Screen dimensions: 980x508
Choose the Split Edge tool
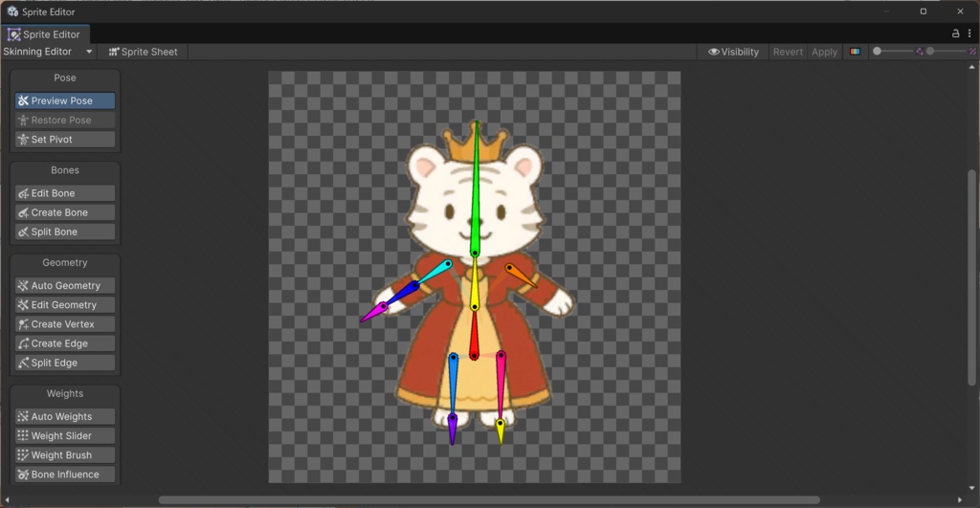(65, 363)
